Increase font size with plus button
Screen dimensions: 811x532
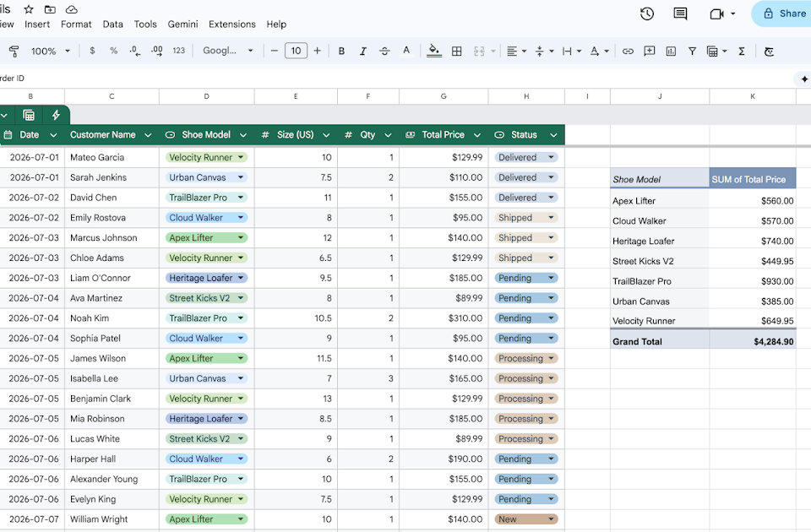coord(318,51)
